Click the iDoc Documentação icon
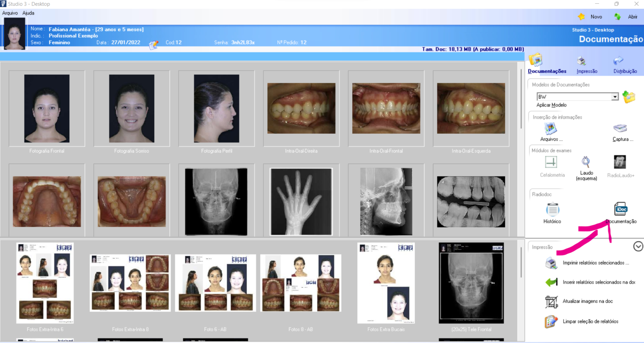The image size is (644, 343). pyautogui.click(x=621, y=209)
